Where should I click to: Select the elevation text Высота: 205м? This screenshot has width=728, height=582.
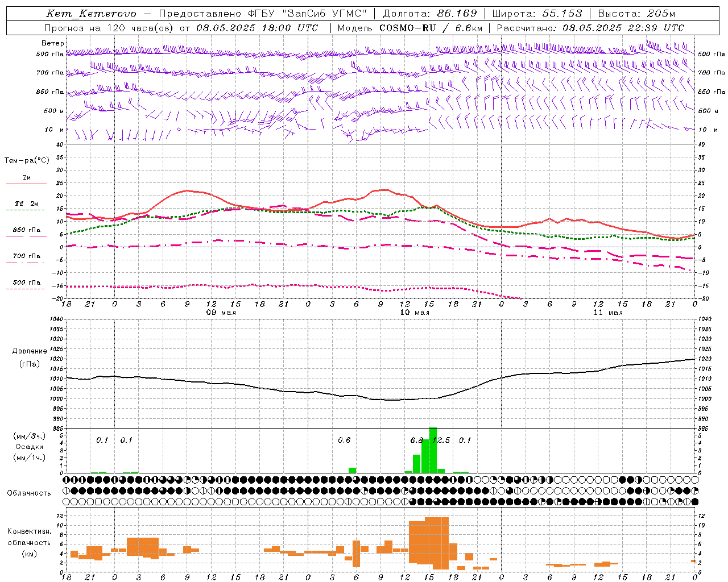click(x=637, y=14)
